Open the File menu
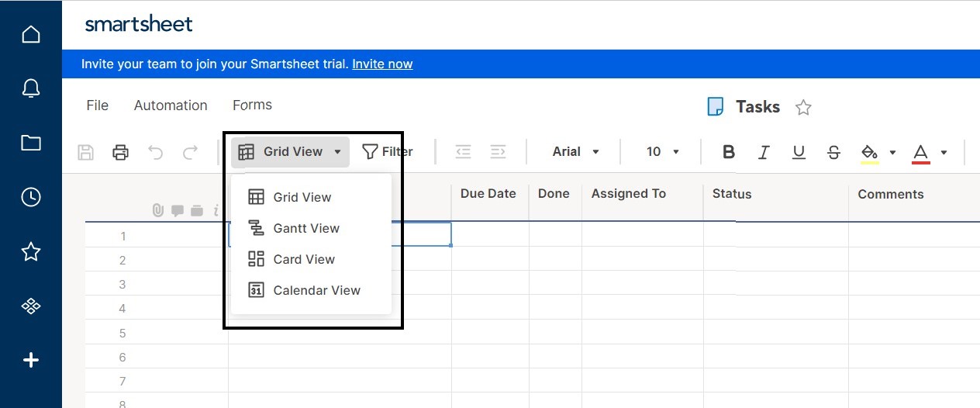980x408 pixels. coord(98,105)
